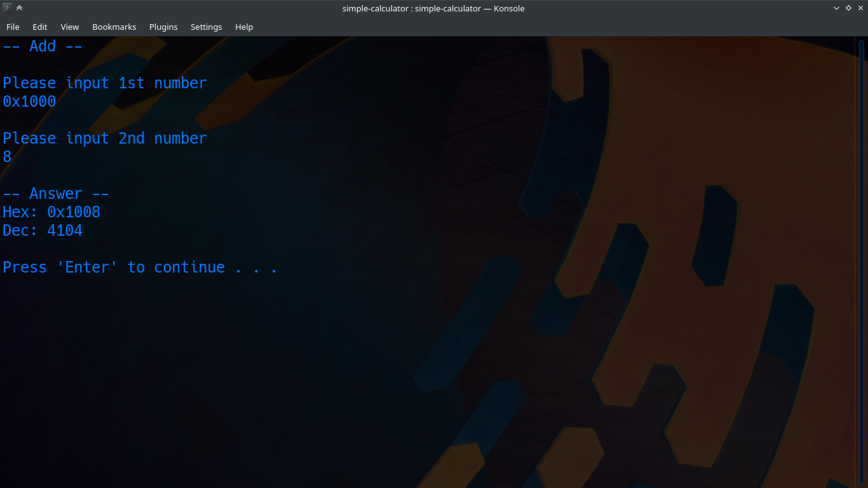This screenshot has width=868, height=488.
Task: Open the Bookmarks menu
Action: [x=114, y=27]
